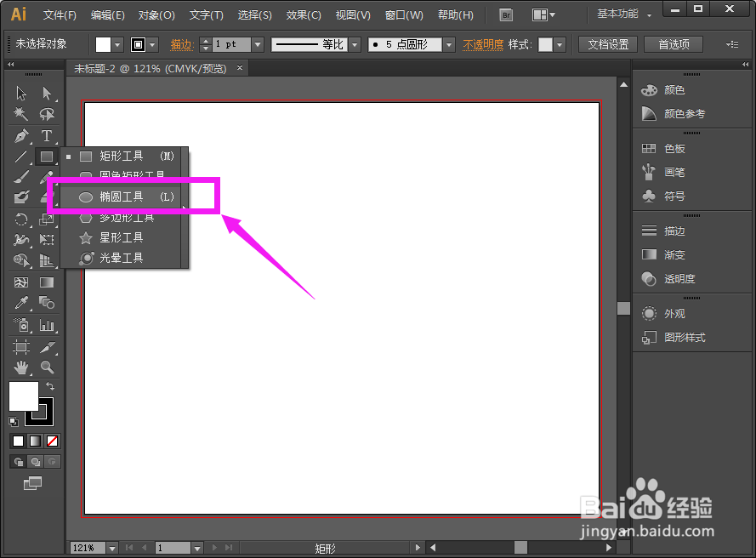Open artboard number dropdown
Viewport: 756px width, 558px height.
coord(196,548)
